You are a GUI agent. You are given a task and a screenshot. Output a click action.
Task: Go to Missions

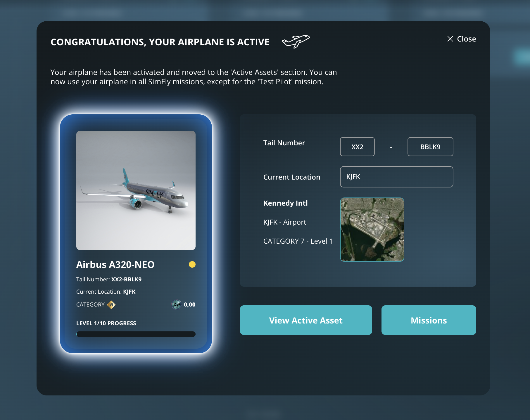429,320
